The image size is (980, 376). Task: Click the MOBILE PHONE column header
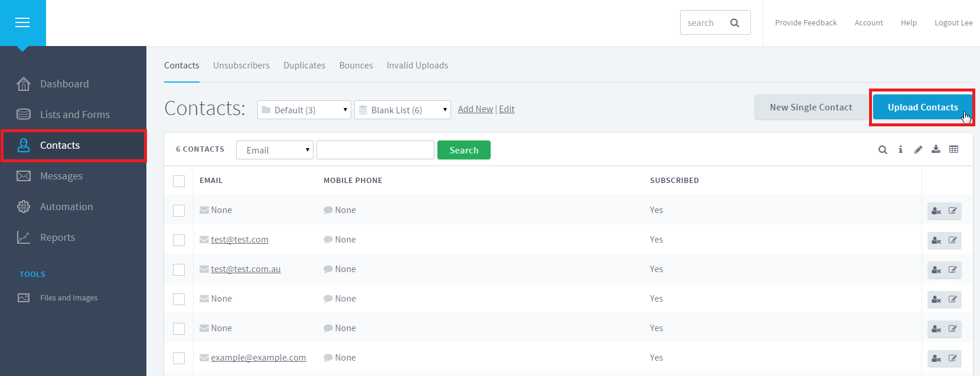(x=353, y=181)
